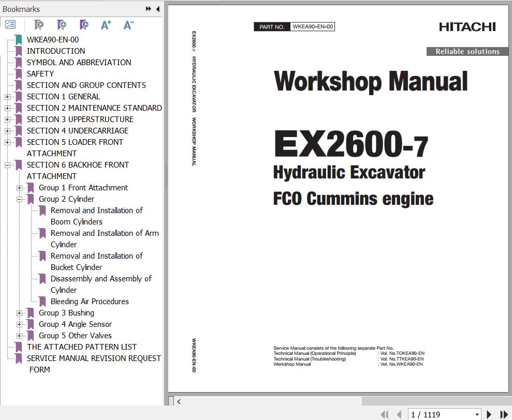
Task: Expand SECTION 3 UPPERSTRUCTURE
Action: (x=8, y=120)
